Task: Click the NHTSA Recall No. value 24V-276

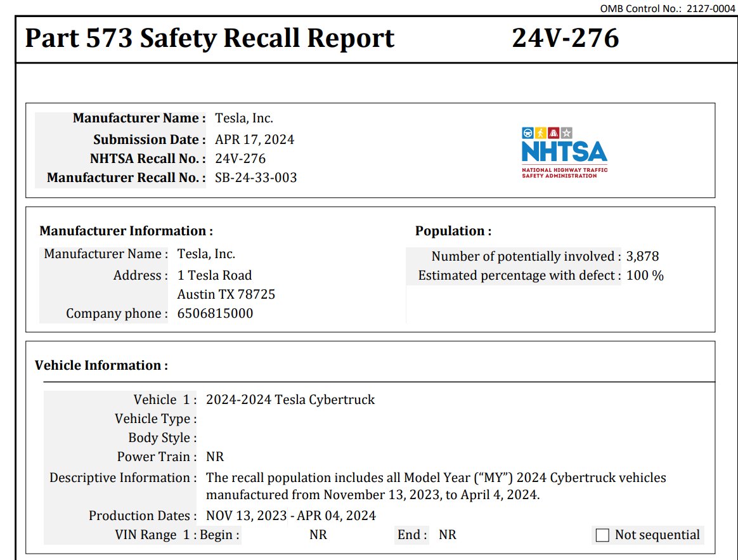Action: 240,159
